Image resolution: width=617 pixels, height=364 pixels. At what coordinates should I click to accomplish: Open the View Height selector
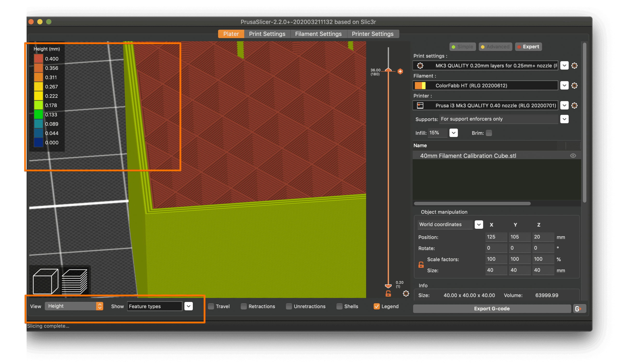click(74, 306)
